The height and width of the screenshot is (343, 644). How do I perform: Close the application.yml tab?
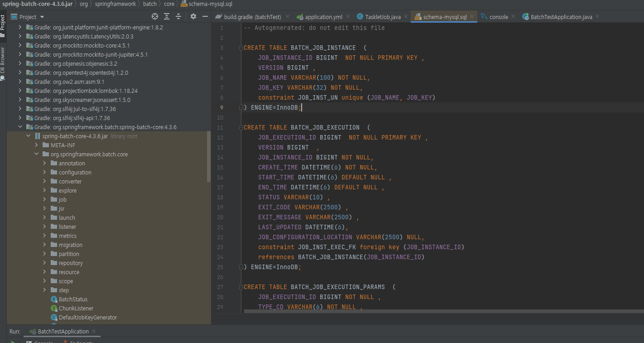click(349, 17)
